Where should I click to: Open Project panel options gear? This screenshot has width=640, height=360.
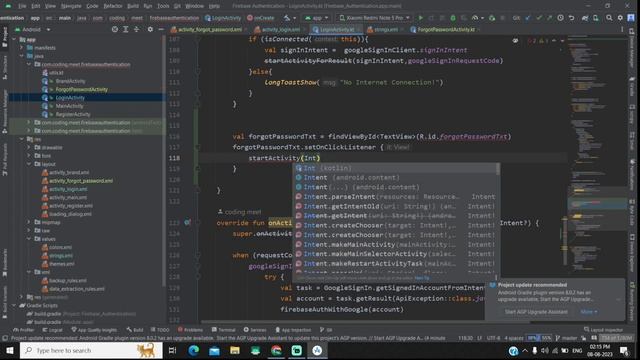pos(150,29)
